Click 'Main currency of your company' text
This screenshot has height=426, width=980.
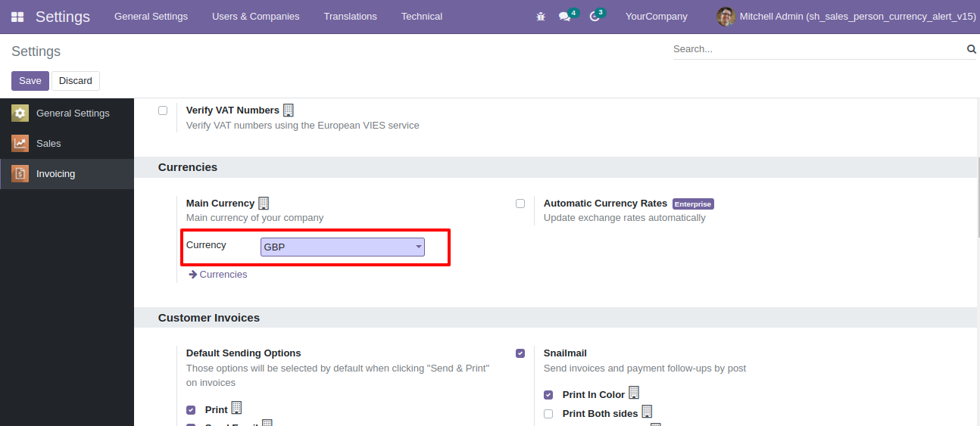(255, 218)
